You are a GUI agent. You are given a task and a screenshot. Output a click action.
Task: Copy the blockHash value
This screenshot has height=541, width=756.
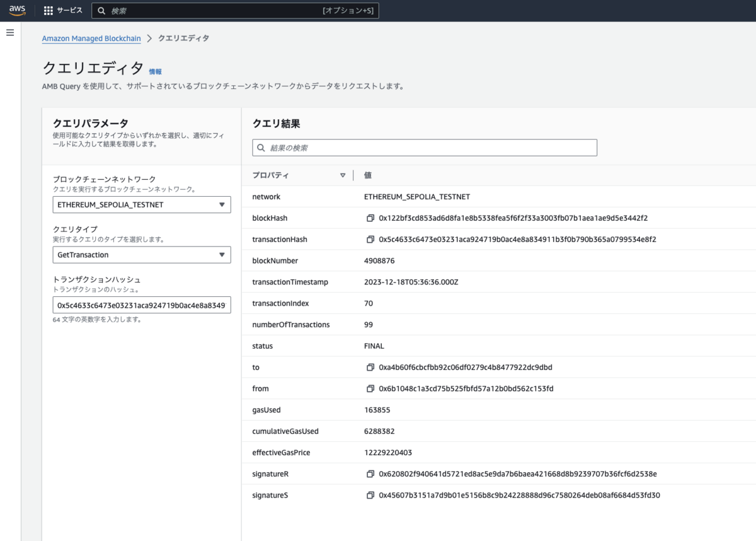pyautogui.click(x=370, y=218)
